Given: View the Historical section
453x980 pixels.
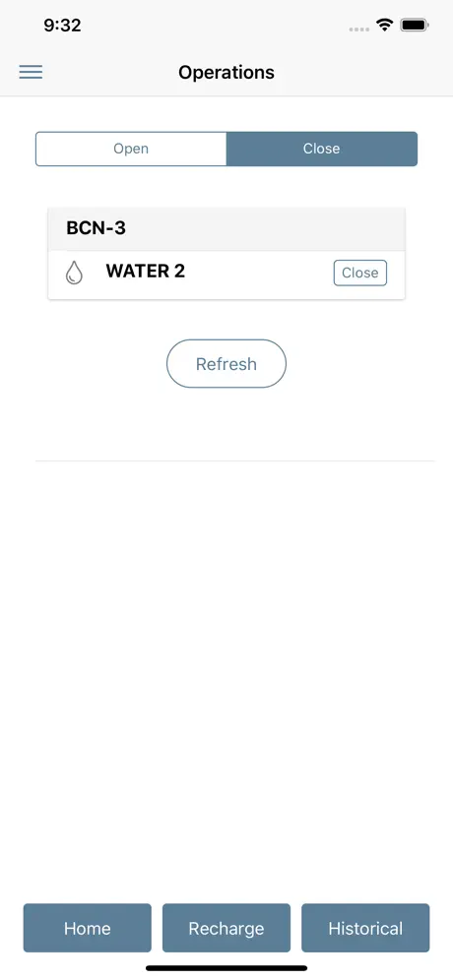Looking at the screenshot, I should coord(365,928).
